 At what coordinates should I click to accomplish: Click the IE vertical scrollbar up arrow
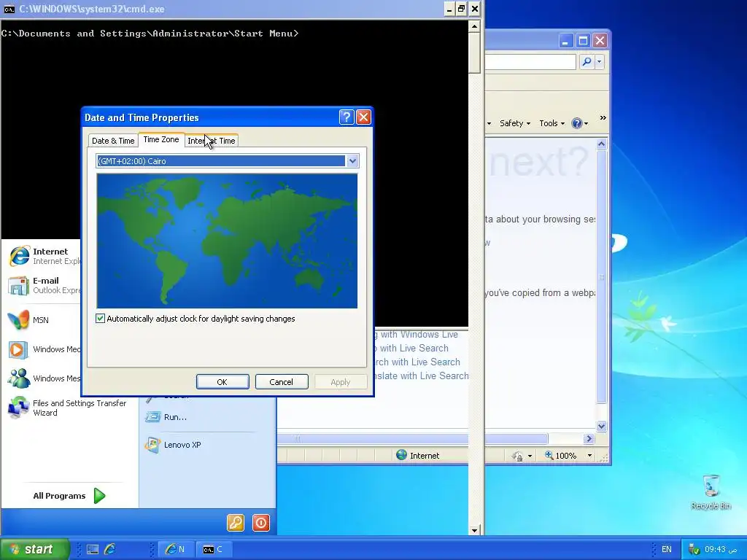pyautogui.click(x=602, y=144)
